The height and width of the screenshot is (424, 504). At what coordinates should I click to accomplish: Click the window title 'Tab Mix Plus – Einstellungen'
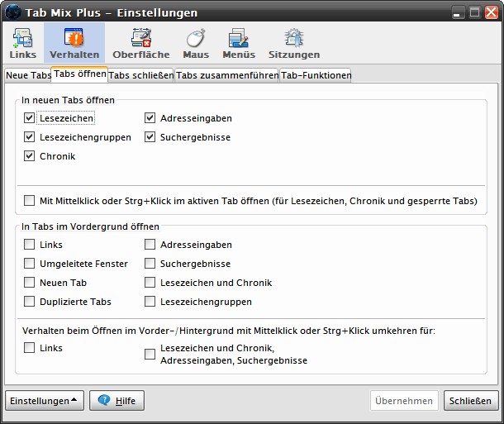click(x=112, y=12)
